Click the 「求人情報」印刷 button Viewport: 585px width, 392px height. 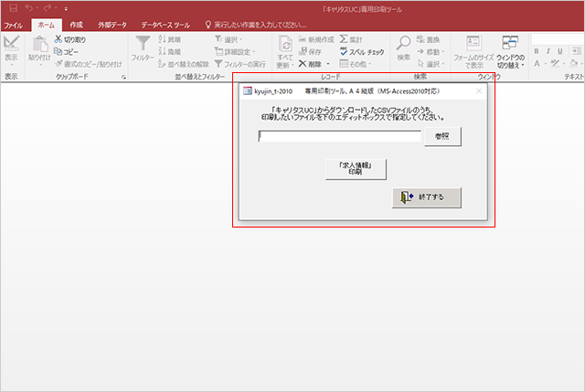[x=356, y=169]
